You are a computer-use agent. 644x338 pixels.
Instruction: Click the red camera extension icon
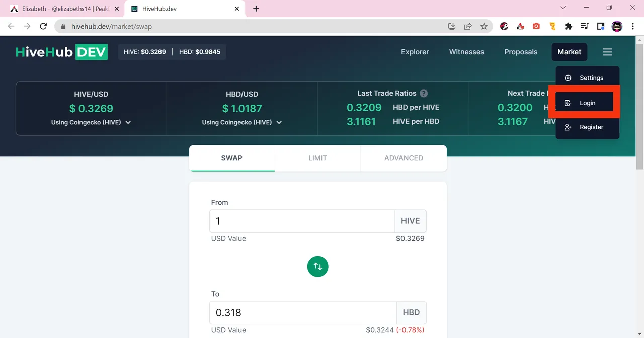click(x=536, y=26)
